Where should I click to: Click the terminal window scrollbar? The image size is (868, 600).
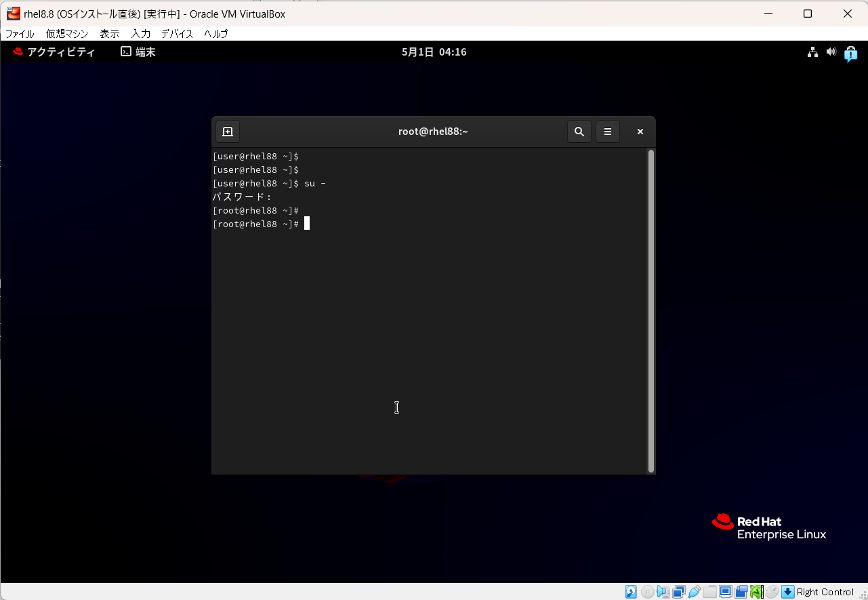click(x=650, y=305)
